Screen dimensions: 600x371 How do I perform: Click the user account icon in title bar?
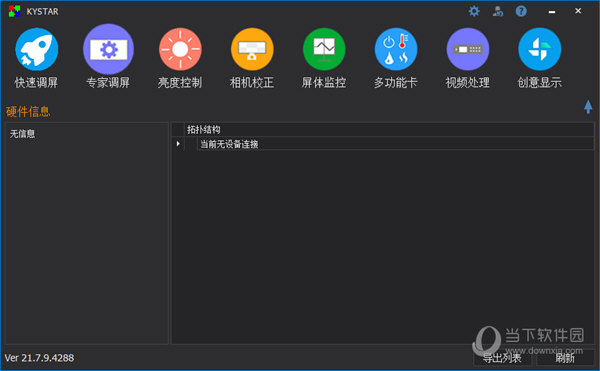[x=498, y=11]
